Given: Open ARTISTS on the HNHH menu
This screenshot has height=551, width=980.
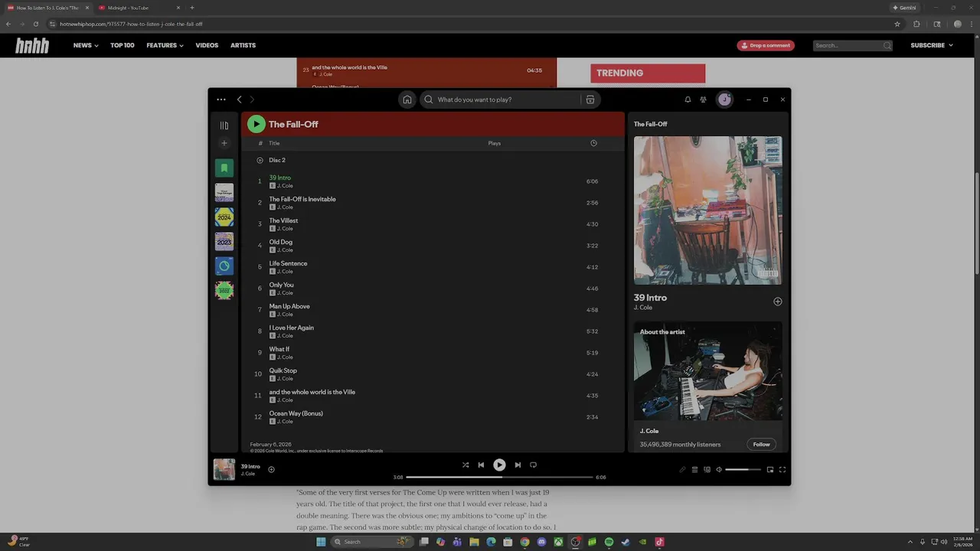Looking at the screenshot, I should click(x=243, y=45).
